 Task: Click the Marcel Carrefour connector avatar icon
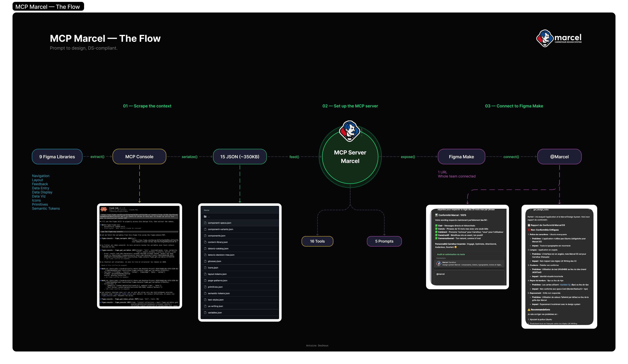click(x=439, y=263)
